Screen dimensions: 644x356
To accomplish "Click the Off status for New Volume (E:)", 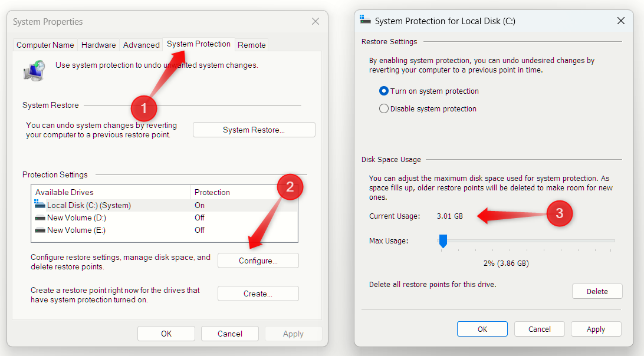I will [199, 230].
